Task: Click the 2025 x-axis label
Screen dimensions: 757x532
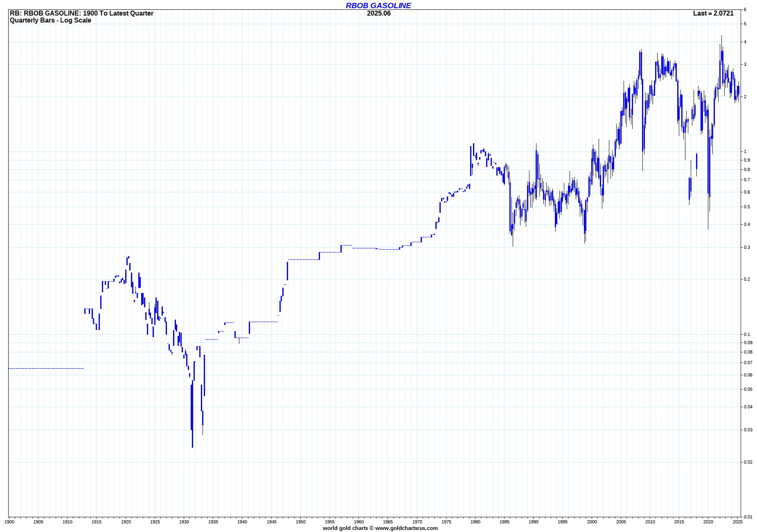Action: 738,521
